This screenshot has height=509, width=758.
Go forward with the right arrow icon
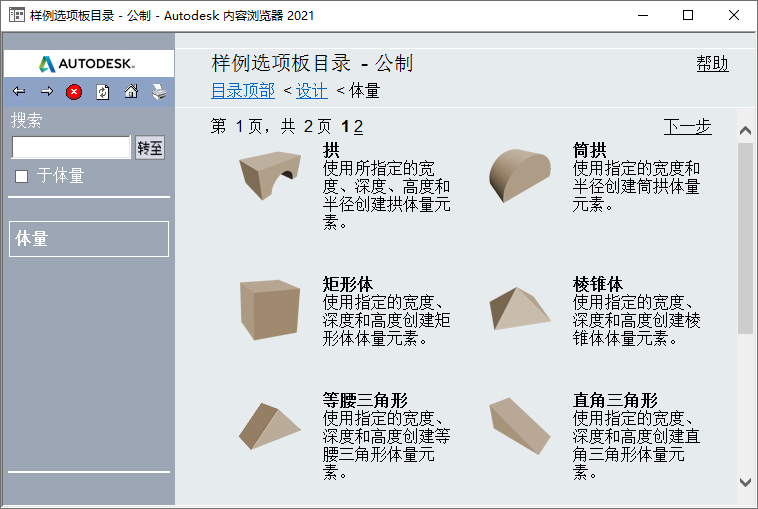(x=47, y=91)
